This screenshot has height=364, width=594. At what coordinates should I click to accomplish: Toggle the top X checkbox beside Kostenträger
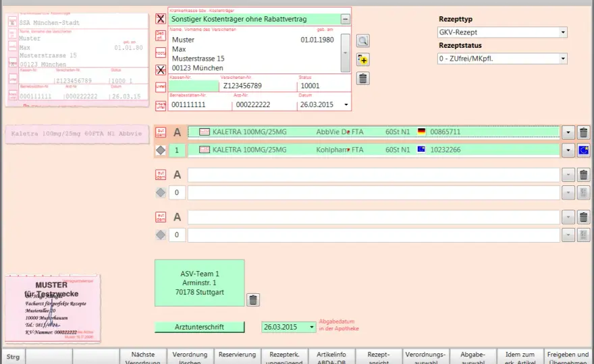[161, 19]
